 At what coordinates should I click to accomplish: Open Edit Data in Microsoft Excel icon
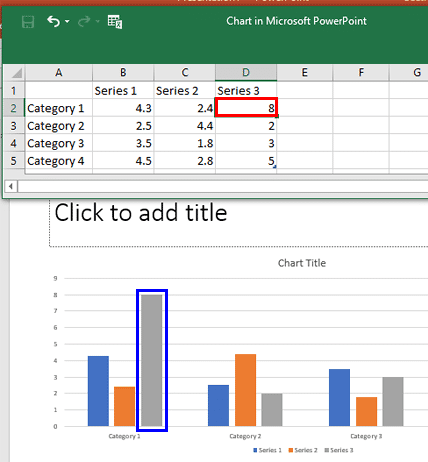[115, 22]
